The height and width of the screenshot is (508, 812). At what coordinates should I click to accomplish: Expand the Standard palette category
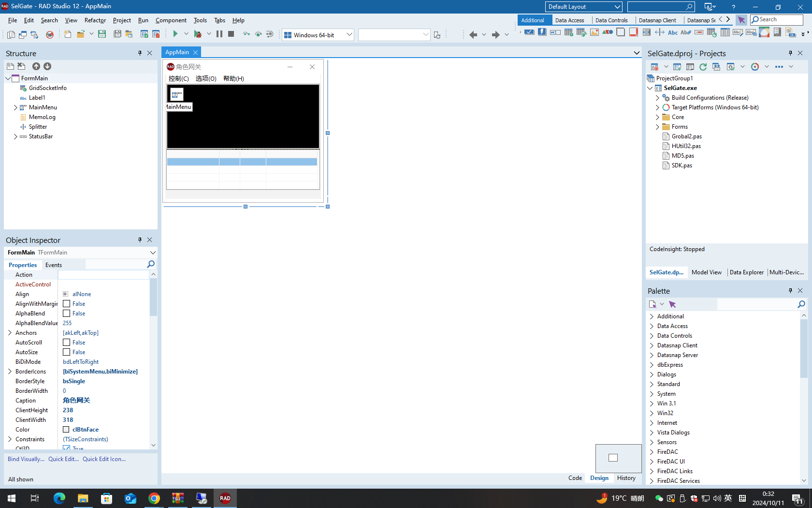tap(652, 384)
